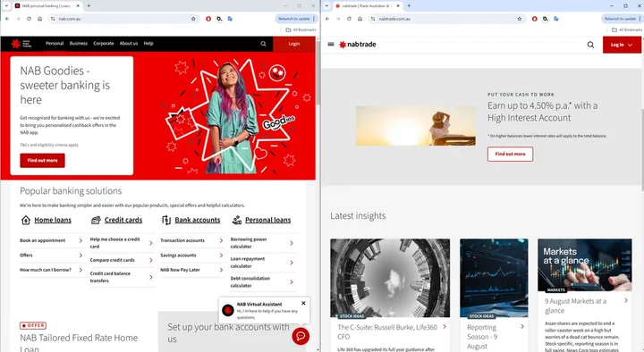The width and height of the screenshot is (644, 352).
Task: Open Reporting Season article chevron
Action: 522,327
